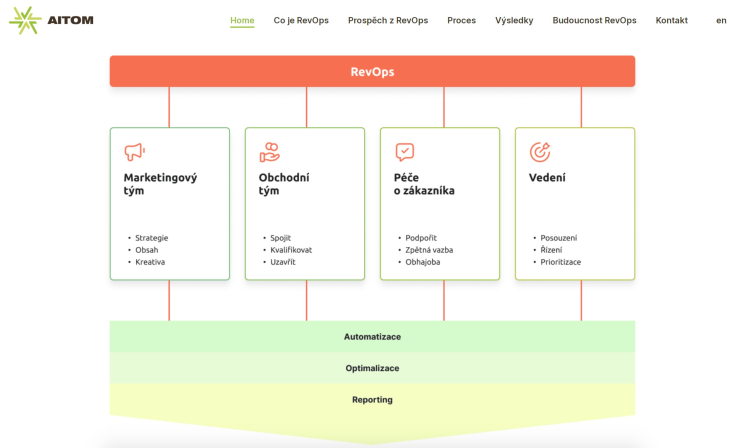Open Prospěch z RevOps menu link
The height and width of the screenshot is (448, 748).
pyautogui.click(x=388, y=21)
